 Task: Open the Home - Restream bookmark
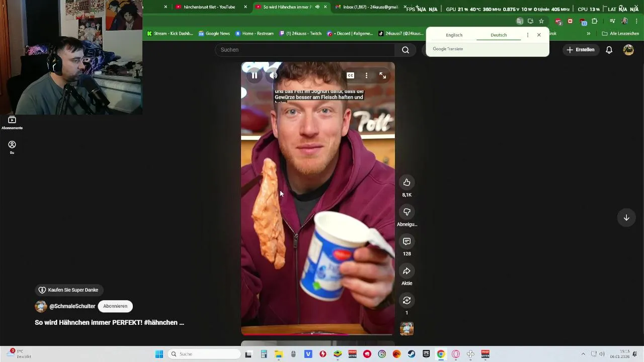point(255,34)
